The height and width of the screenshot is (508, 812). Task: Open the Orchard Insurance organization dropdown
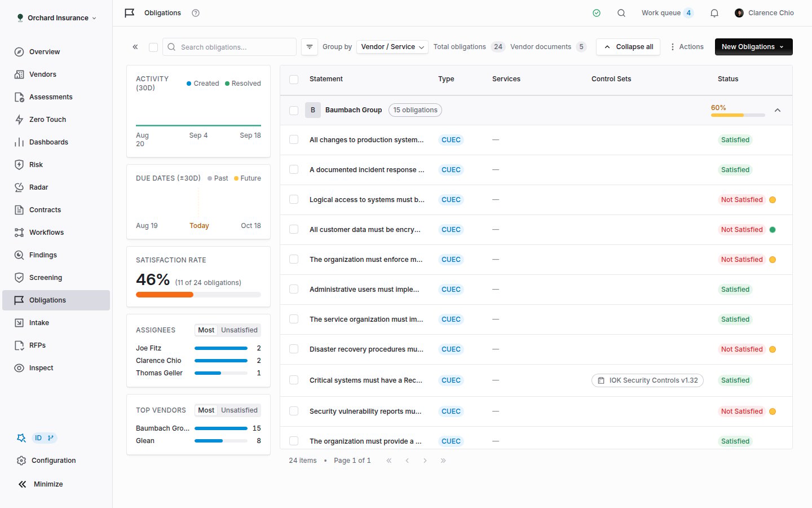(x=56, y=18)
